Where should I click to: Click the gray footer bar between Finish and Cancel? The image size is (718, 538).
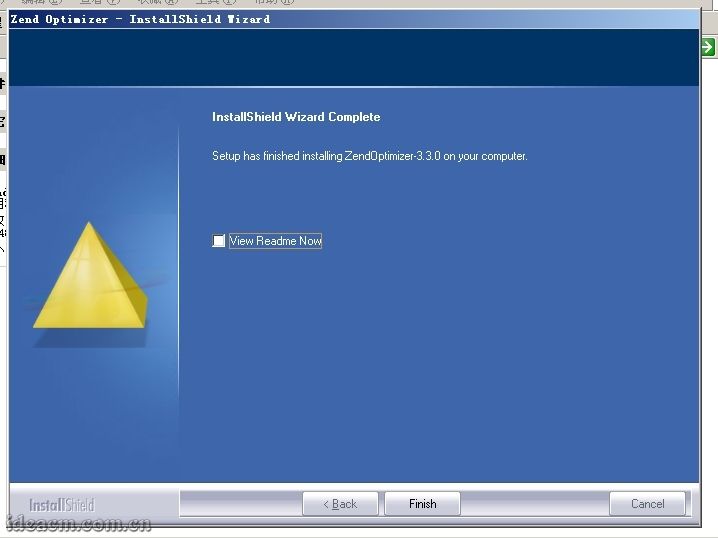tap(535, 504)
